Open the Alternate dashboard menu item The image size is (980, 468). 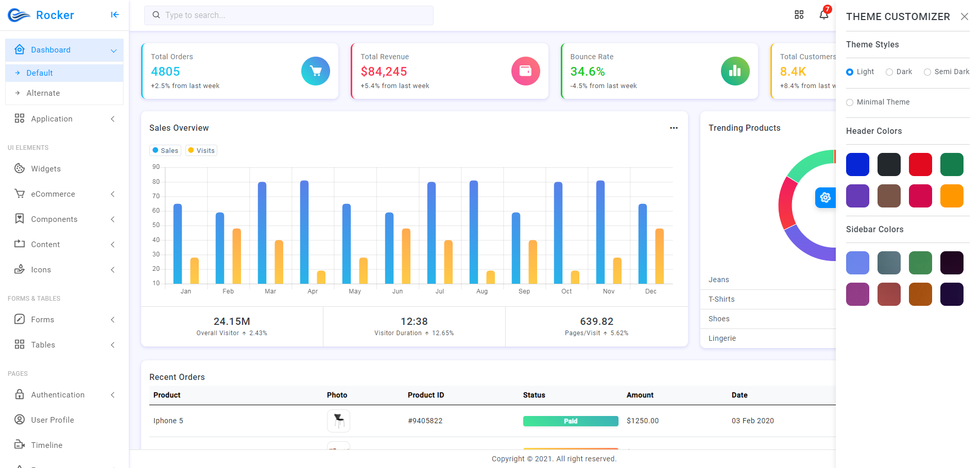[43, 93]
